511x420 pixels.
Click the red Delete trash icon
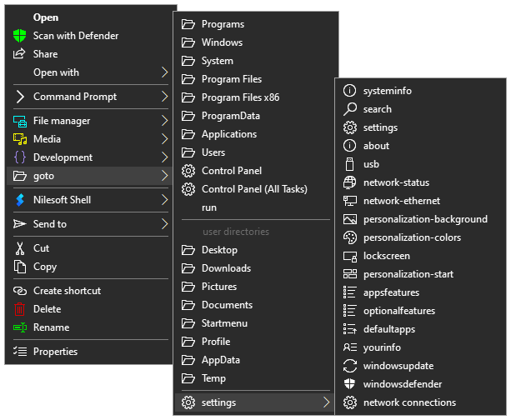pos(20,309)
